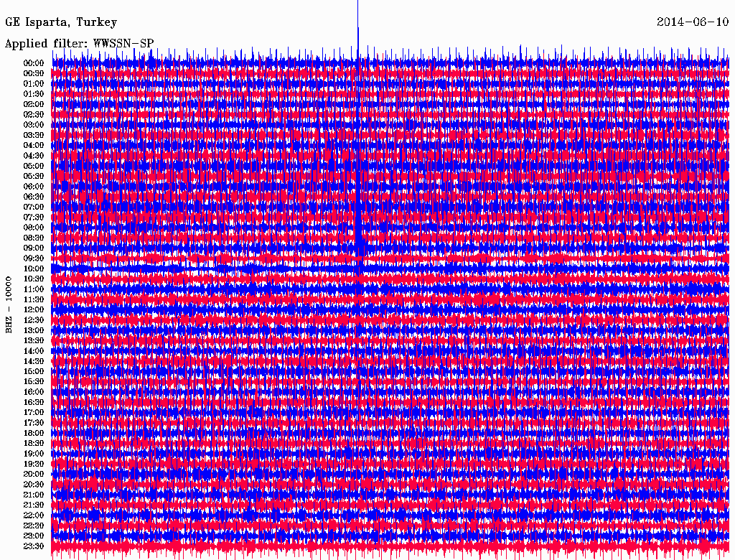Click the 'BHZ - 10000' axis label
This screenshot has width=735, height=560.
(9, 304)
